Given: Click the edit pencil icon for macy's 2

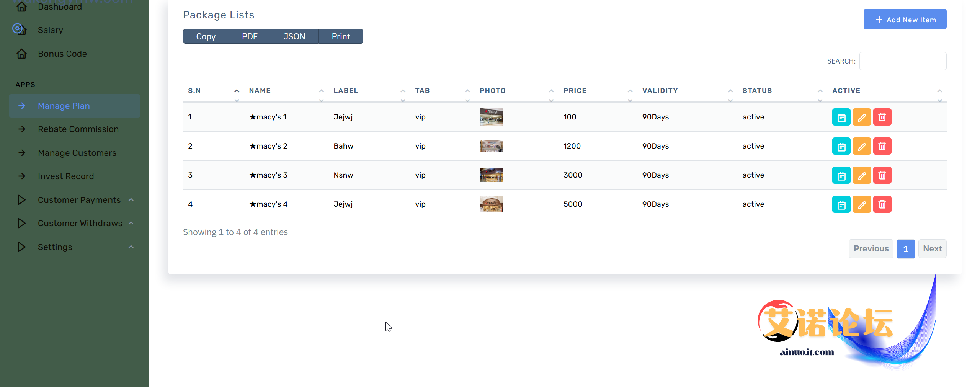Looking at the screenshot, I should click(862, 146).
